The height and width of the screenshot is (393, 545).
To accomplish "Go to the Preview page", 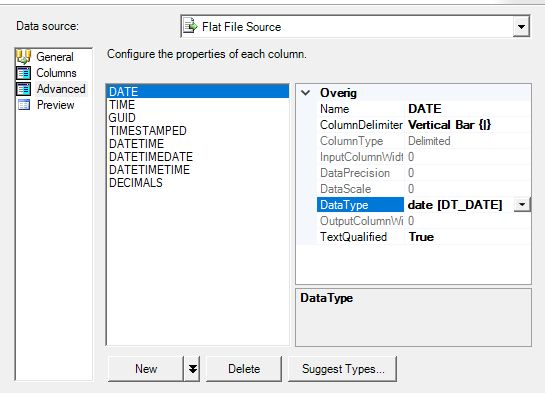I will (x=56, y=105).
